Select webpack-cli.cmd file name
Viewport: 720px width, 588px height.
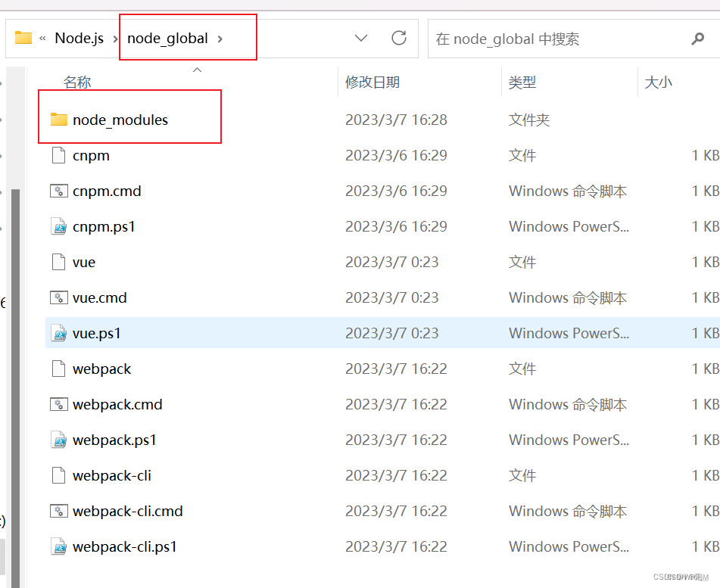tap(128, 512)
